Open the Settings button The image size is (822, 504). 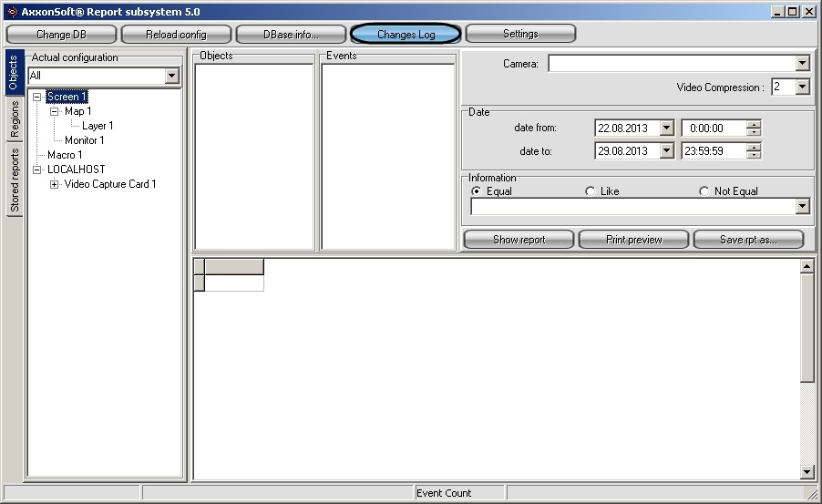coord(520,34)
